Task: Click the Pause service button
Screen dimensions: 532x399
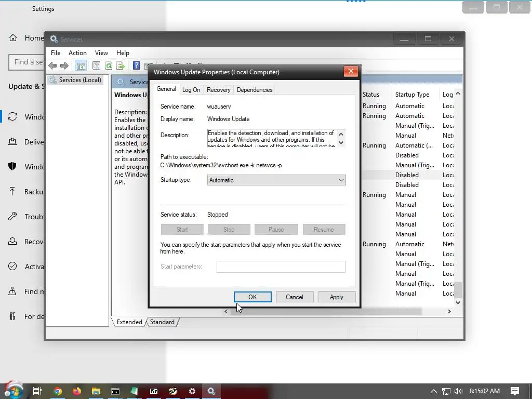Action: pyautogui.click(x=276, y=229)
